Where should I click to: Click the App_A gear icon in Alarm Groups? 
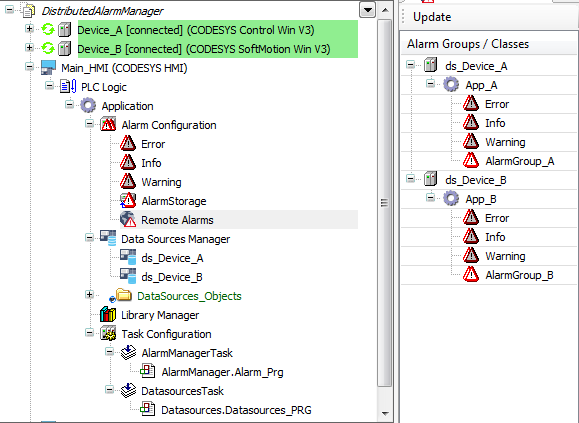tap(451, 85)
